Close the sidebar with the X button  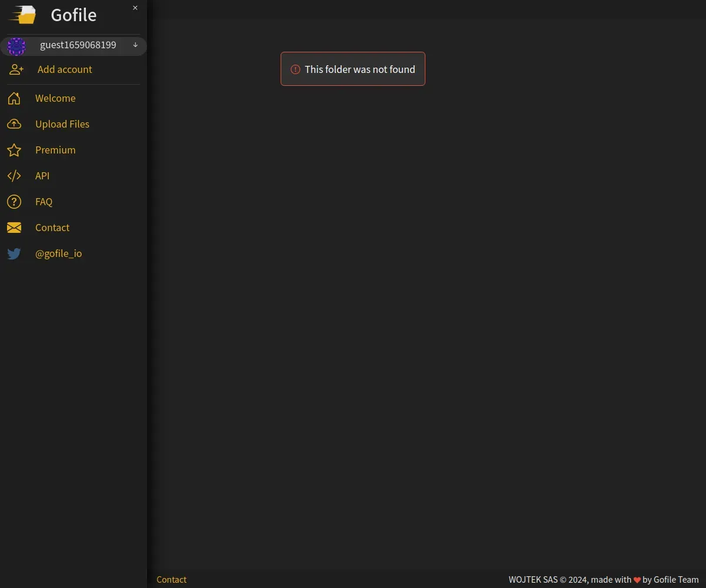(x=135, y=8)
